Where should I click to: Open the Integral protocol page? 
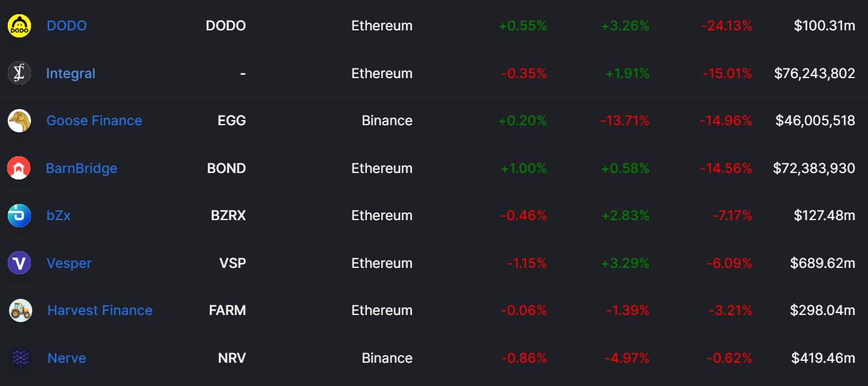pos(71,74)
